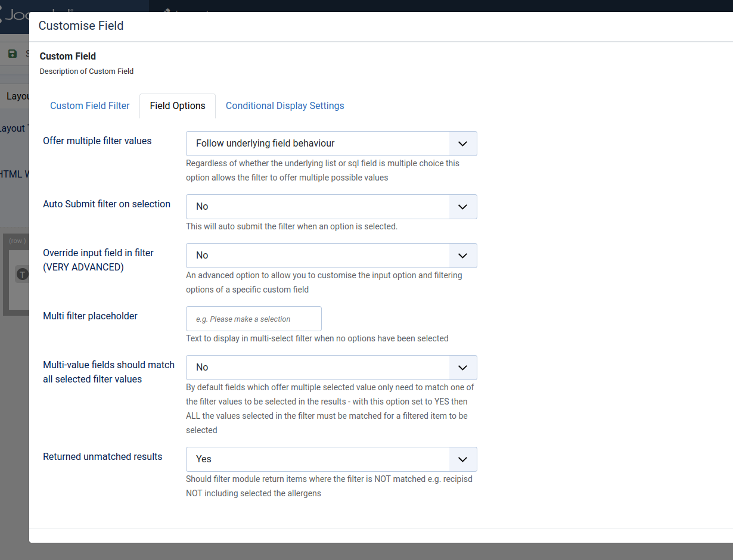Click the green save icon behind the dialog
The height and width of the screenshot is (560, 733).
[13, 54]
